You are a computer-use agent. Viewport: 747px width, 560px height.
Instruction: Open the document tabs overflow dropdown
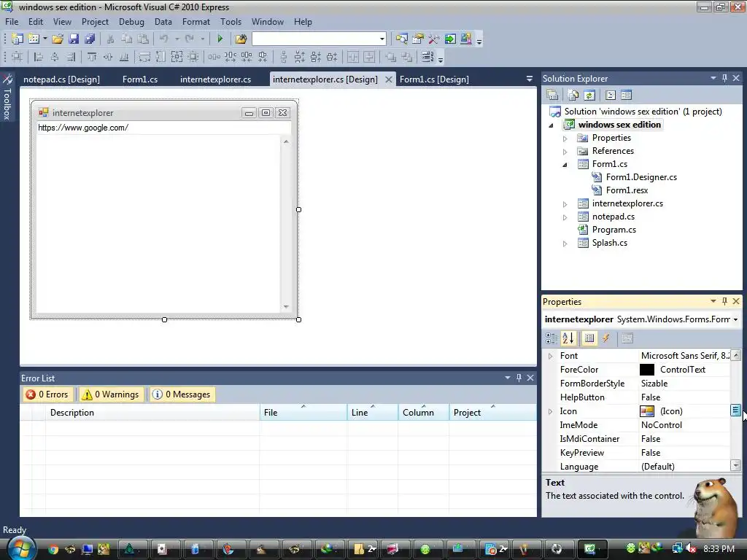point(530,79)
